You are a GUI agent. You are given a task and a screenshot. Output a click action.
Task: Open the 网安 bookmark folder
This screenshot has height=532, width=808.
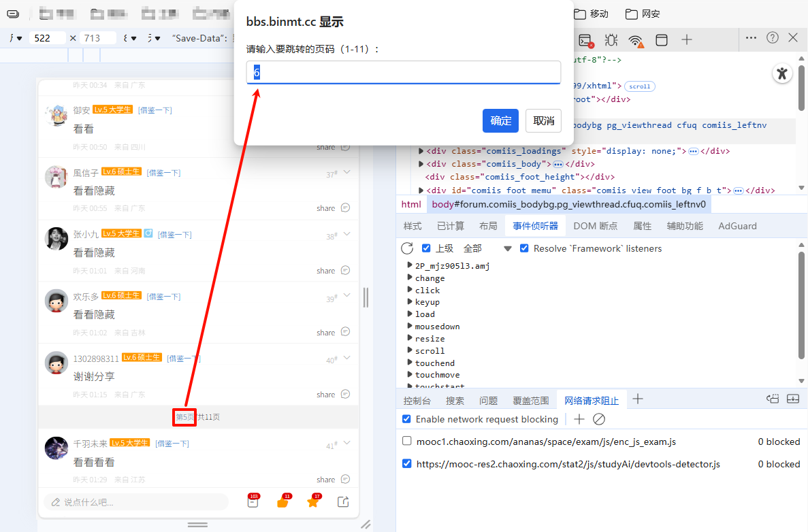point(643,14)
